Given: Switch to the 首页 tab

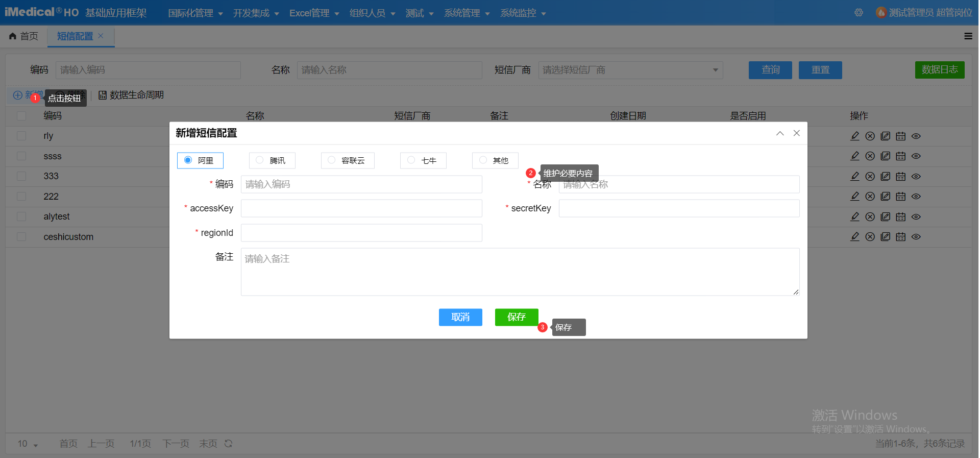Looking at the screenshot, I should (24, 36).
